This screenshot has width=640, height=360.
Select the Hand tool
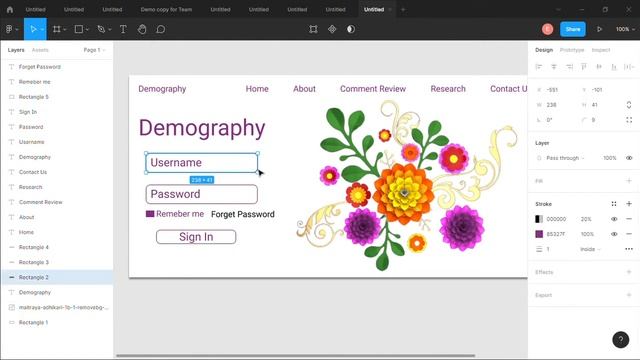point(142,29)
